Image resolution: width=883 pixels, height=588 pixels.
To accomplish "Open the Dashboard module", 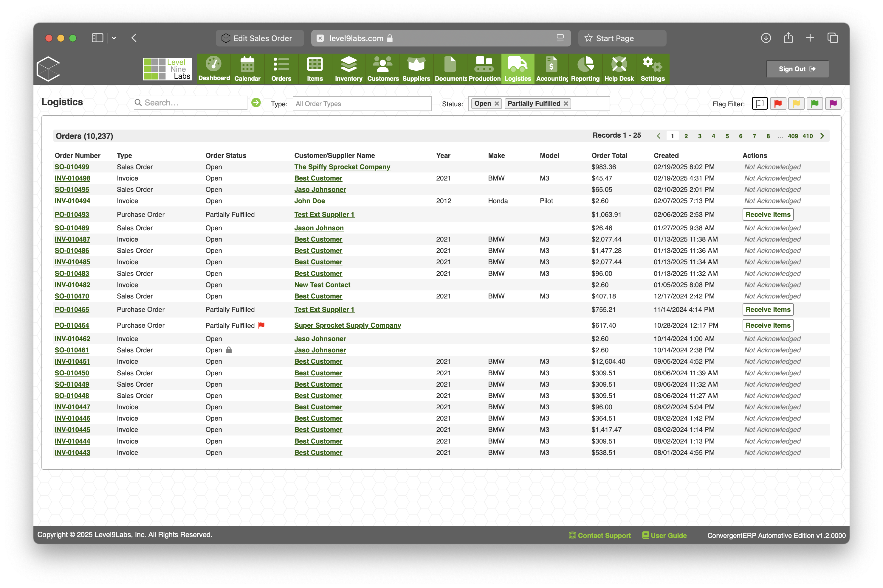I will (214, 69).
